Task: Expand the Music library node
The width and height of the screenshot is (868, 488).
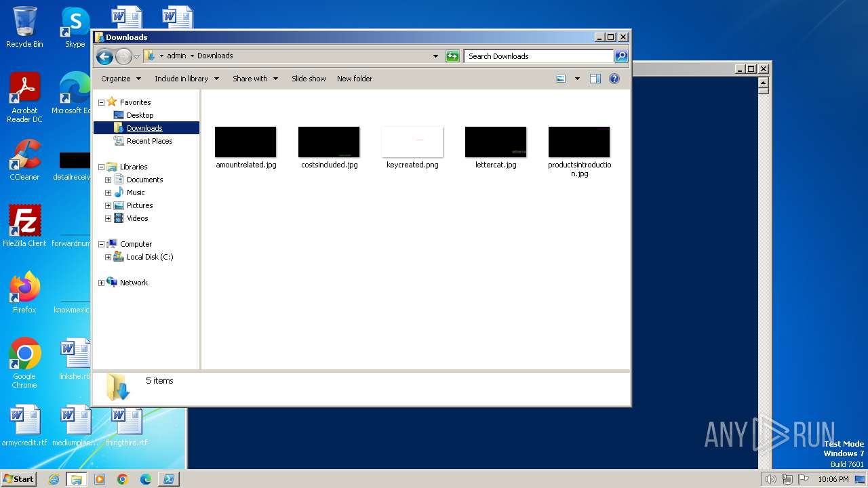Action: [108, 192]
